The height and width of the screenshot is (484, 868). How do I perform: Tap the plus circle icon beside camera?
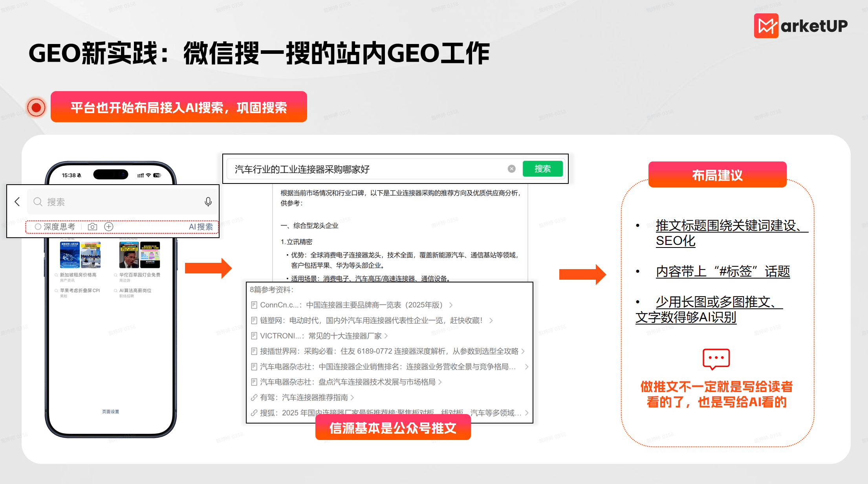tap(109, 227)
